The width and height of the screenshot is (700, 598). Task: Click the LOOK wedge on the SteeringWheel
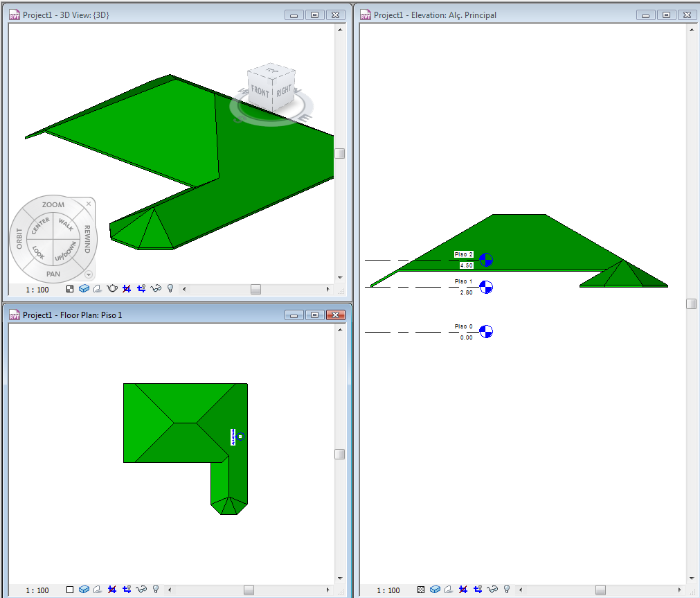38,253
